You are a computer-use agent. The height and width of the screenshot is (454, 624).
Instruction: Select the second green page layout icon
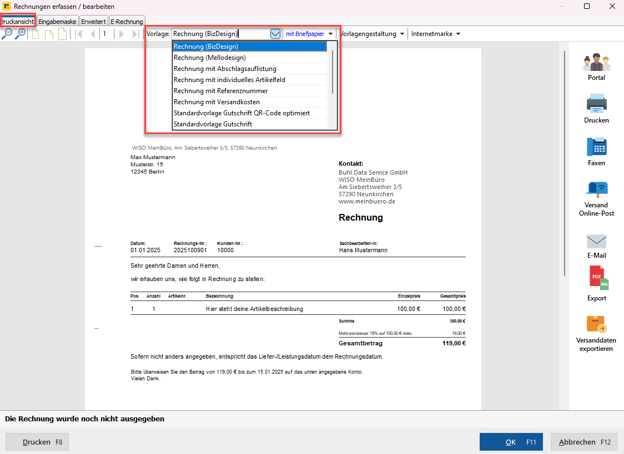click(49, 34)
